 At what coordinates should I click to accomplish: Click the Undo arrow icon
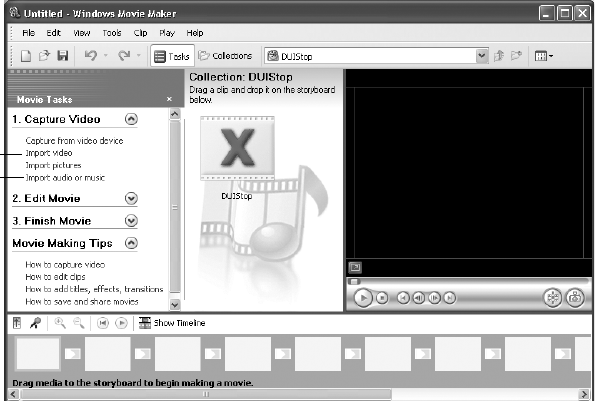[x=90, y=56]
